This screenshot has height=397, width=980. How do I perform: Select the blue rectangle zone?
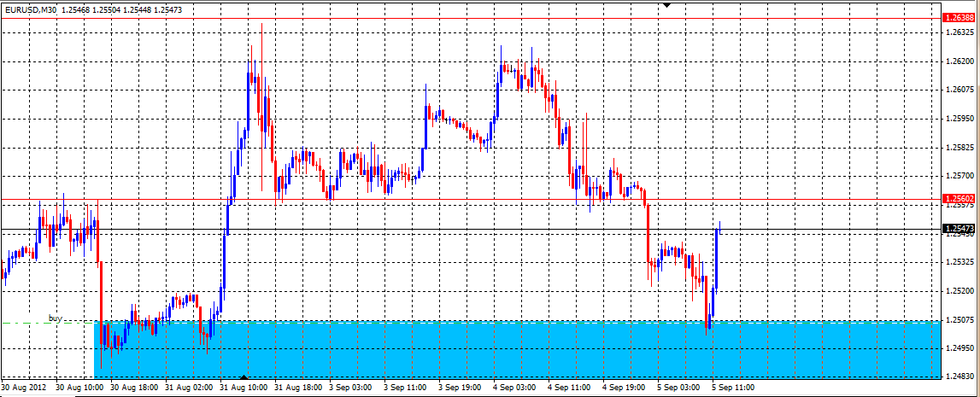513,350
